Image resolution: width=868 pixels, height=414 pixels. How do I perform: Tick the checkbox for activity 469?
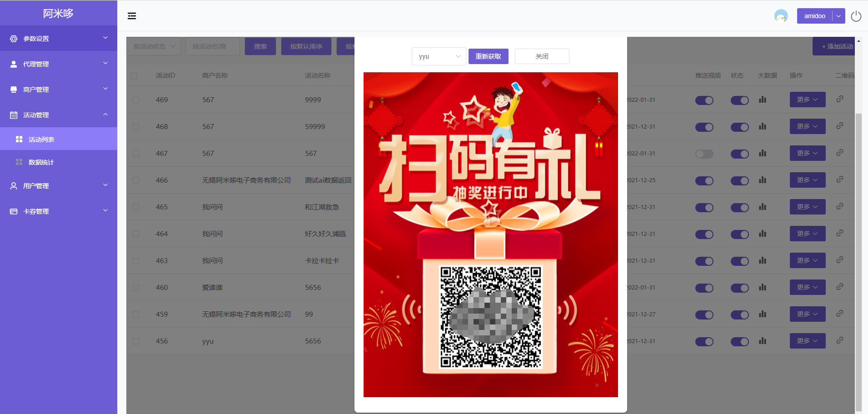[136, 100]
